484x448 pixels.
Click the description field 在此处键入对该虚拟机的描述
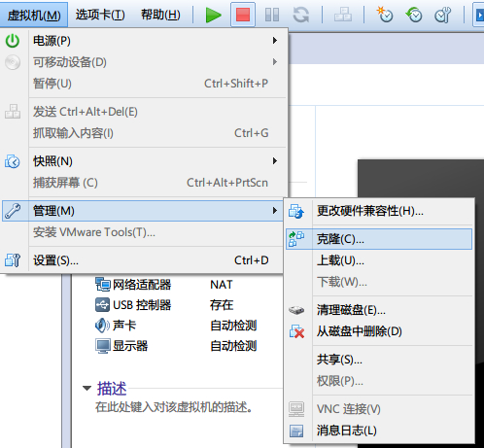[x=174, y=407]
